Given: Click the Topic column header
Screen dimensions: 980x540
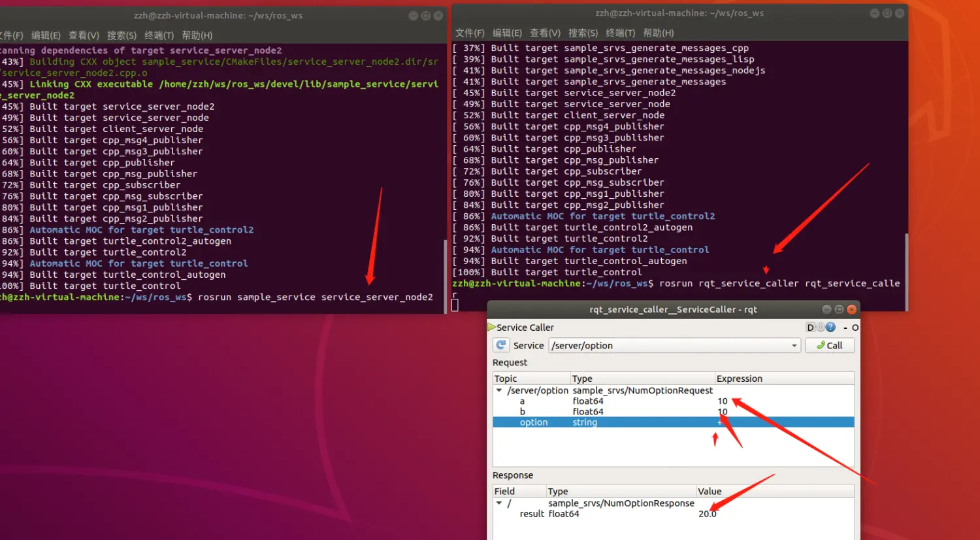Looking at the screenshot, I should (532, 379).
